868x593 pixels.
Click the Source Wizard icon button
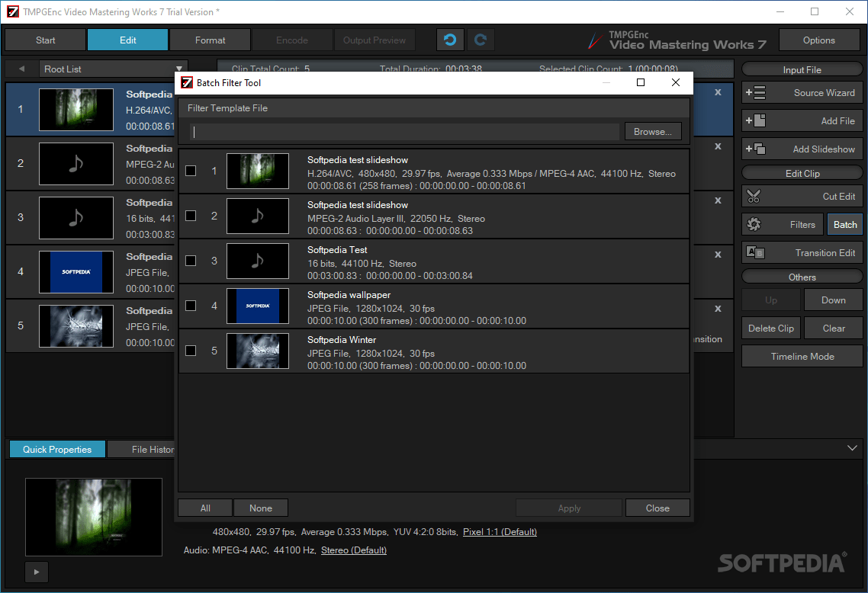click(x=802, y=93)
